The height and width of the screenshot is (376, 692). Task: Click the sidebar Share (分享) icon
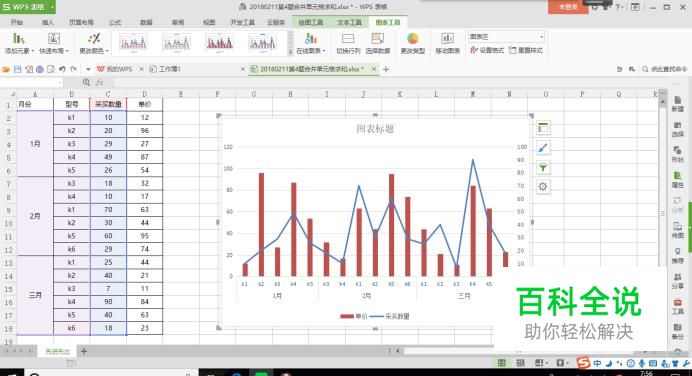(677, 281)
